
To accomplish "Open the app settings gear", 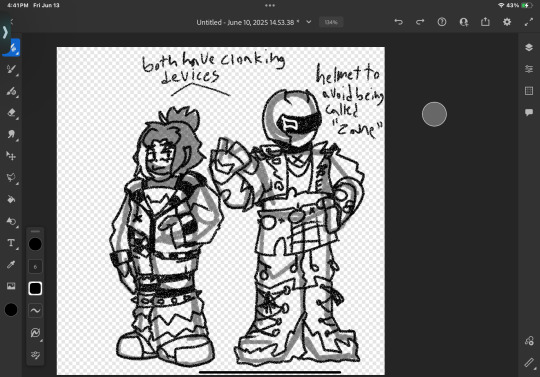I will pyautogui.click(x=507, y=22).
